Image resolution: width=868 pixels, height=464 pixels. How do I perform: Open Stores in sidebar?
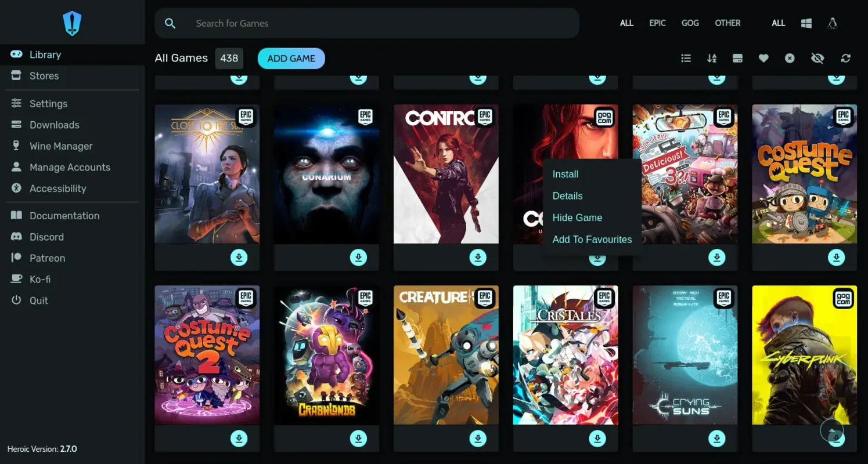click(x=44, y=76)
